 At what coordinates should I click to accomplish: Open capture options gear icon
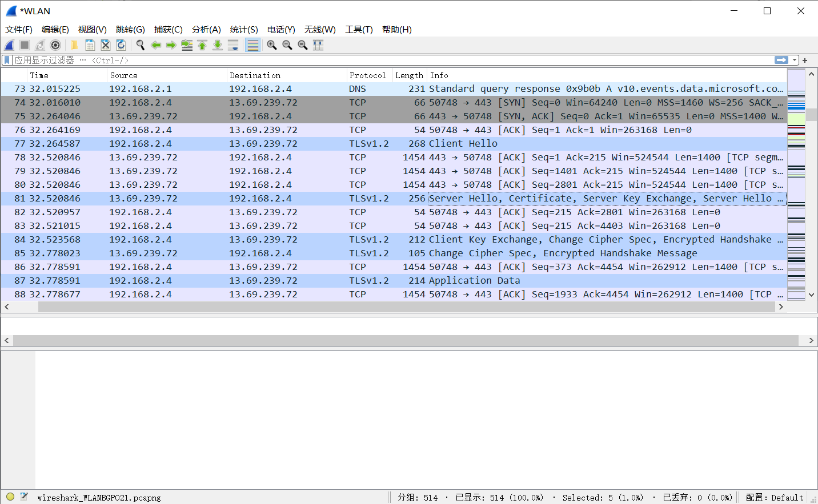click(x=55, y=45)
